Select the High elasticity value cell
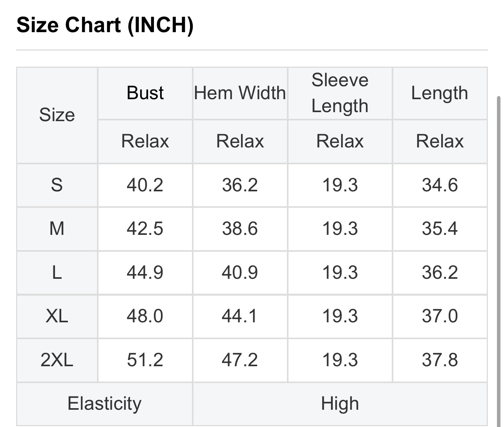Screen dimensions: 504x427 [340, 404]
